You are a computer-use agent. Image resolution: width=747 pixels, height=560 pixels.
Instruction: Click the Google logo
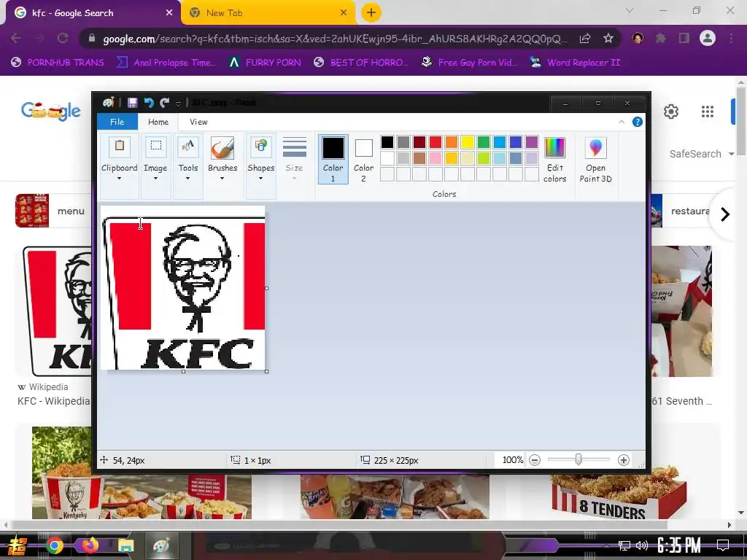coord(50,111)
